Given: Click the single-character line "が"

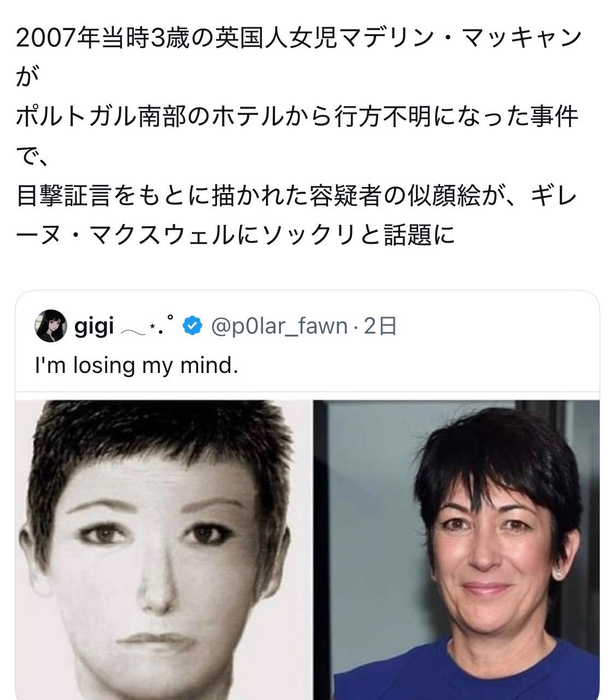Looking at the screenshot, I should [28, 78].
